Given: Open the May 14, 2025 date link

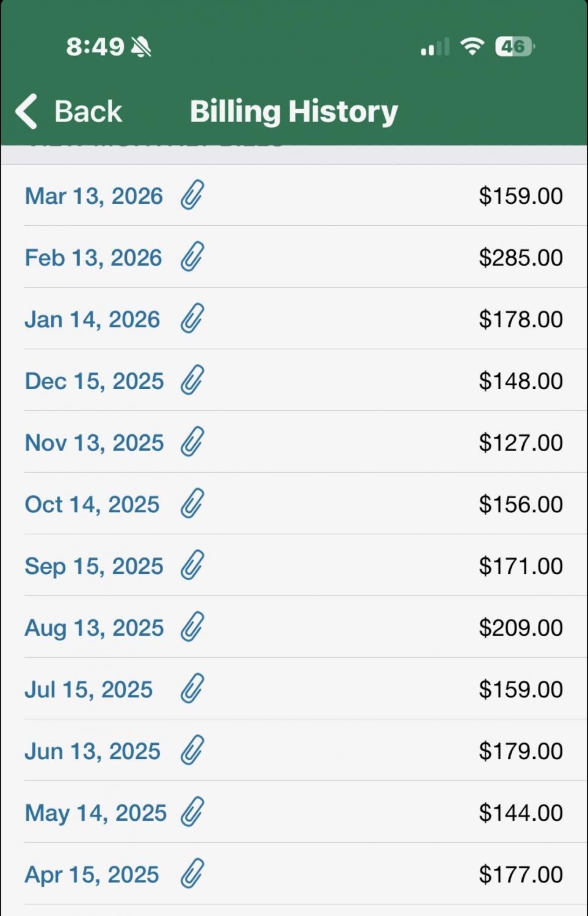Looking at the screenshot, I should click(95, 813).
